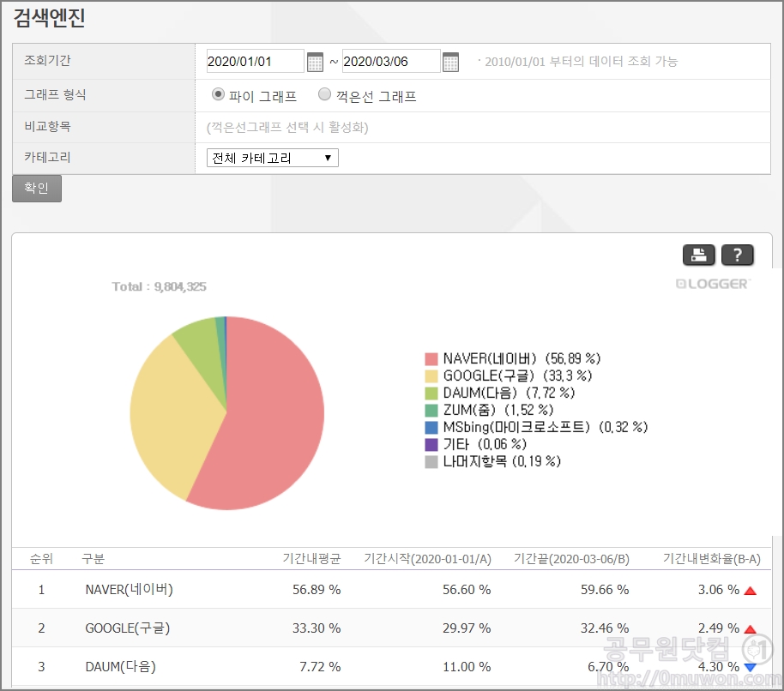
Task: Click the 59.66 % period end cell
Action: 605,590
